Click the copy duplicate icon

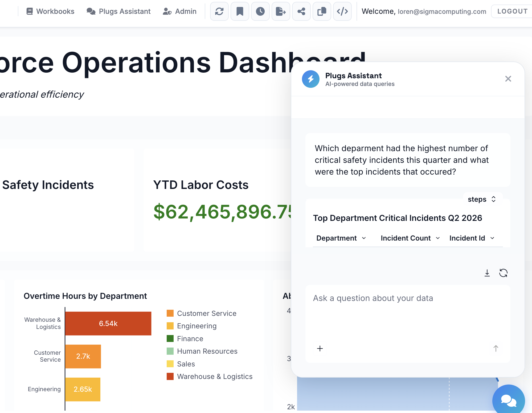point(322,11)
